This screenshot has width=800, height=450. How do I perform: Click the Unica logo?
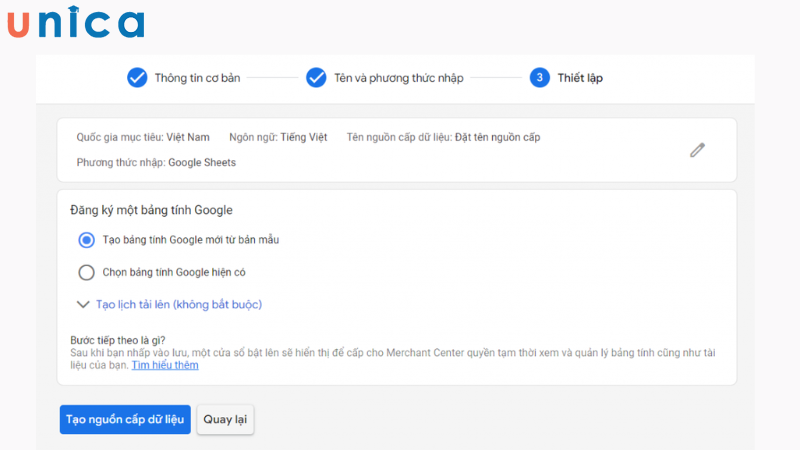tap(76, 22)
